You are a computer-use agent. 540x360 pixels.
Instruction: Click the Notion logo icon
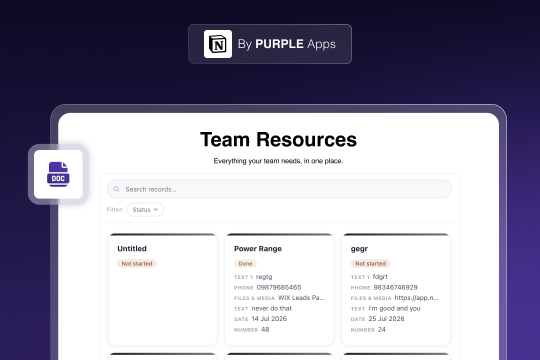pos(218,44)
